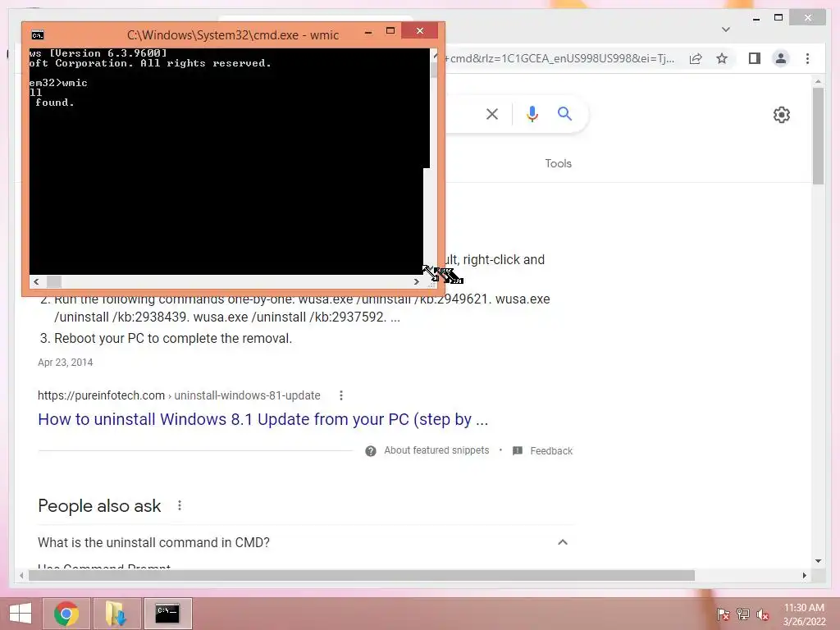Click Chrome page scroll down arrow

[818, 561]
